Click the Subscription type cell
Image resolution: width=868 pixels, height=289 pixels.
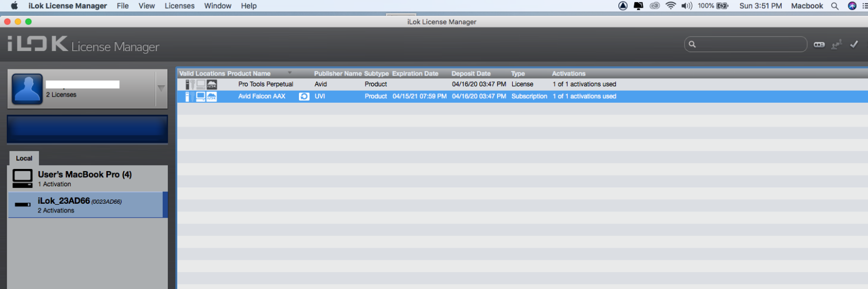click(529, 97)
